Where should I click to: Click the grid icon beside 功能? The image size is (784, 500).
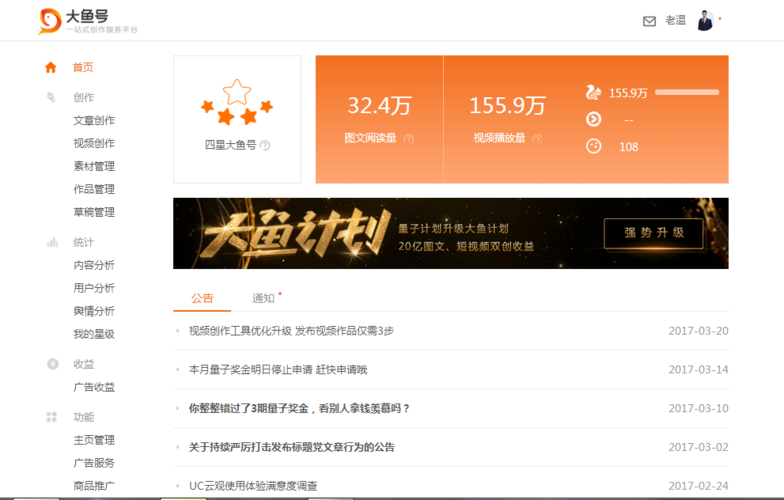[52, 417]
